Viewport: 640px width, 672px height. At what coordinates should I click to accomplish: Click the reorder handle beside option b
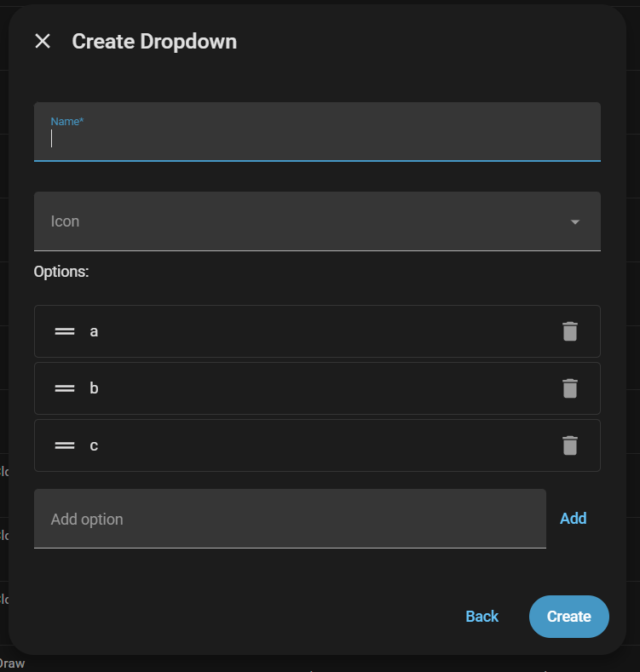click(x=65, y=388)
